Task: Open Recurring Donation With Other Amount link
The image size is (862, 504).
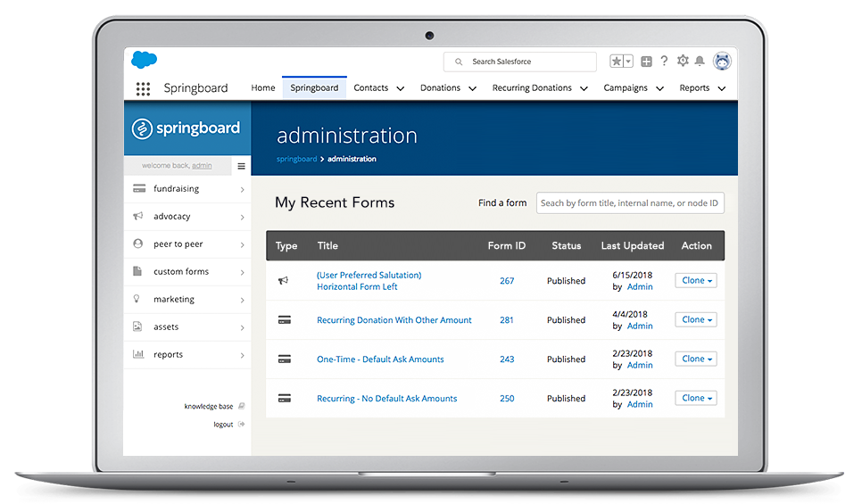Action: (x=394, y=320)
